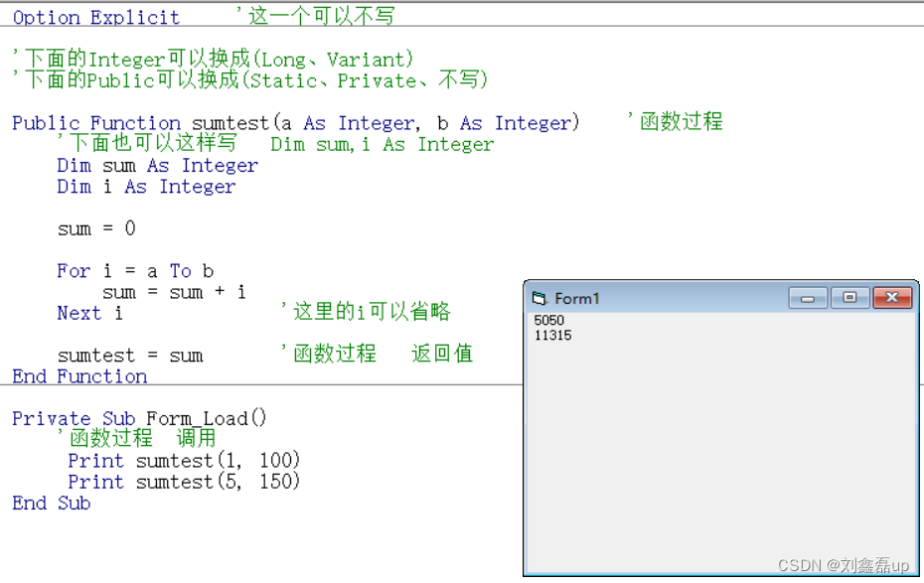The width and height of the screenshot is (924, 583).
Task: Click the comment 函数过程 调用
Action: click(x=137, y=438)
